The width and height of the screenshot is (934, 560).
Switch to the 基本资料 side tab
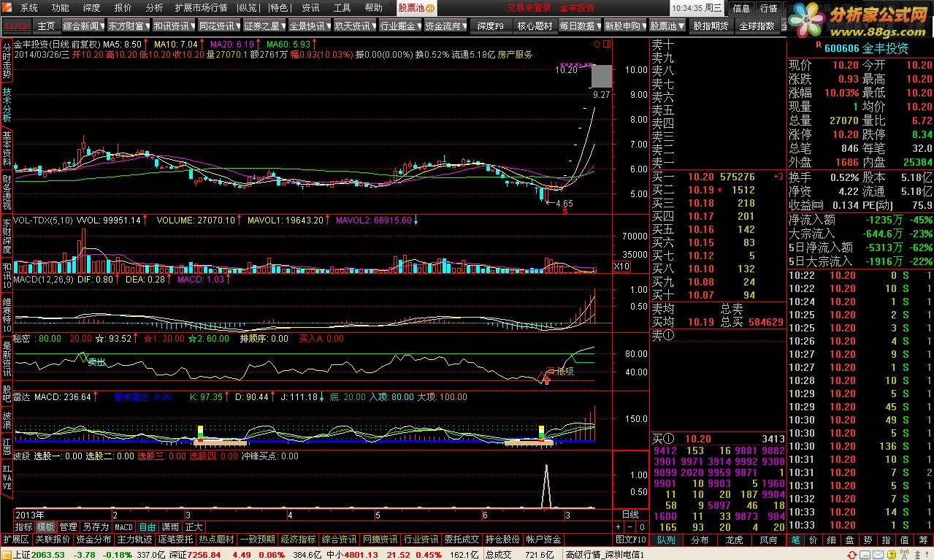point(7,149)
